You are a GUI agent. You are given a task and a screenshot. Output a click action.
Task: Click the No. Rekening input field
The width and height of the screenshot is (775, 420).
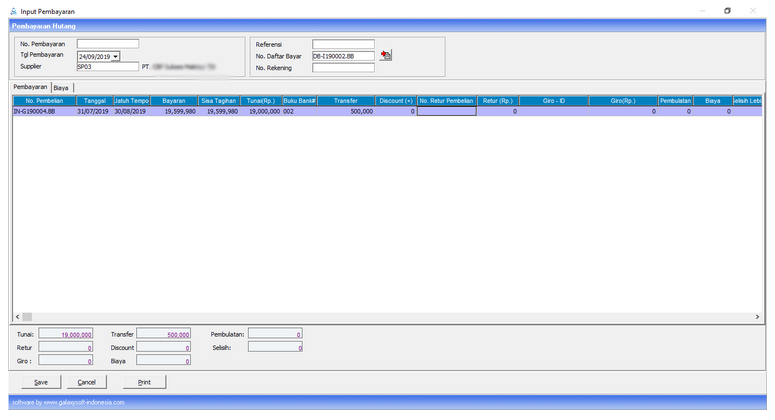coord(343,68)
